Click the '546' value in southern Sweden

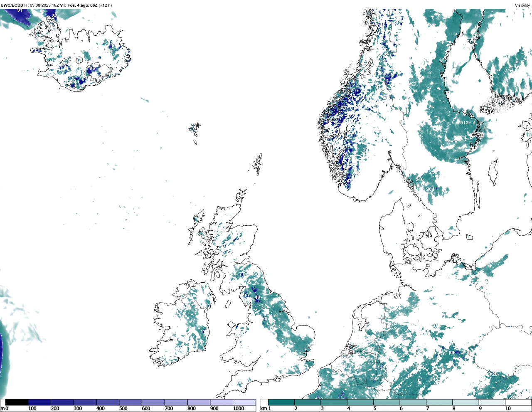tap(419, 180)
